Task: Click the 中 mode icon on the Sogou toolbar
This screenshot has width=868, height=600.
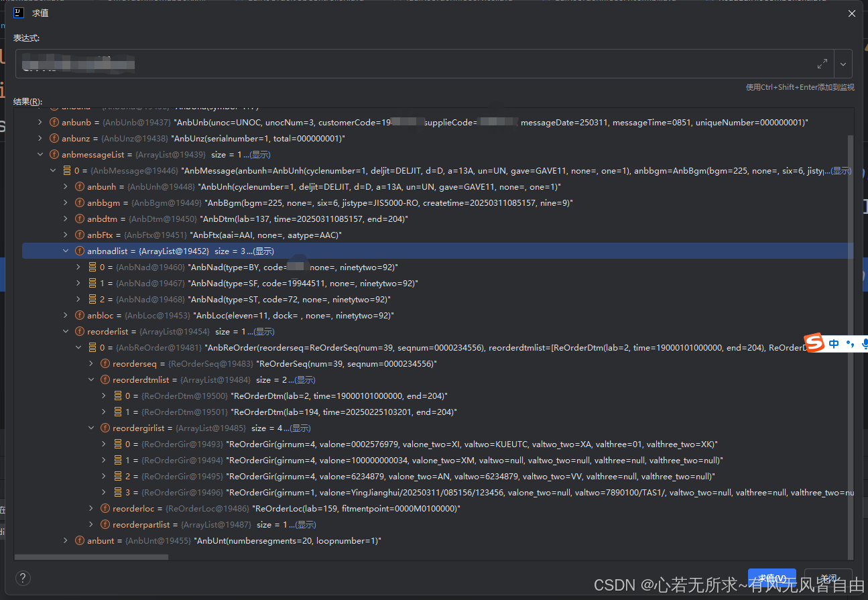Action: [833, 343]
